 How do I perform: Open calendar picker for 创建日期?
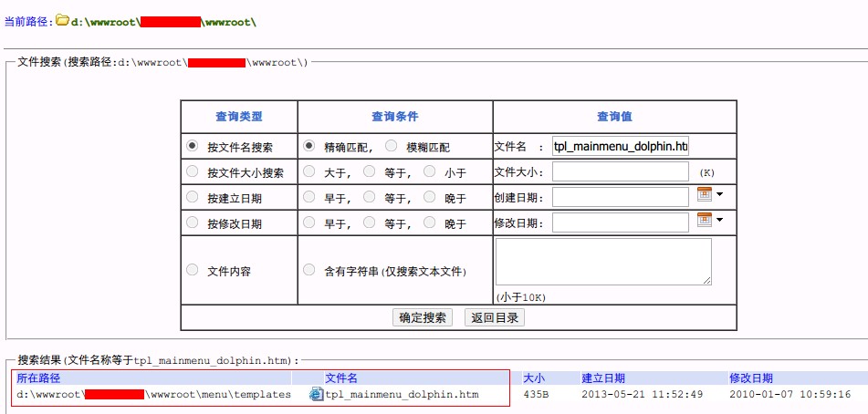pyautogui.click(x=704, y=194)
